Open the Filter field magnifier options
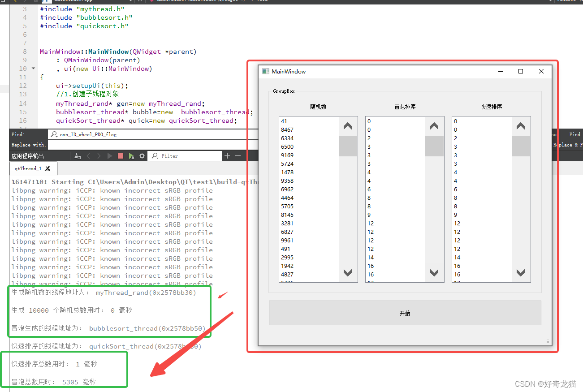This screenshot has height=392, width=583. 155,156
